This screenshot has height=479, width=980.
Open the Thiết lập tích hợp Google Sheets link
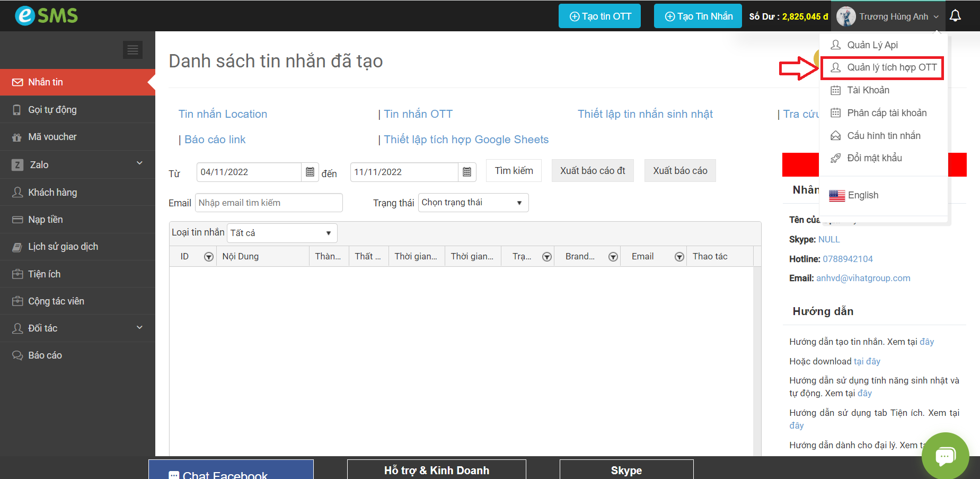click(466, 140)
